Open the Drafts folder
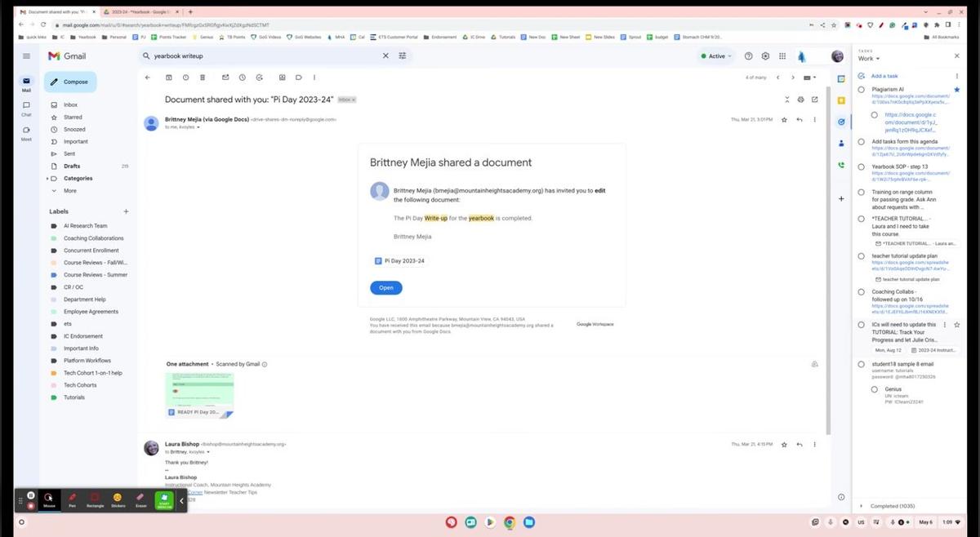The height and width of the screenshot is (537, 980). point(72,166)
